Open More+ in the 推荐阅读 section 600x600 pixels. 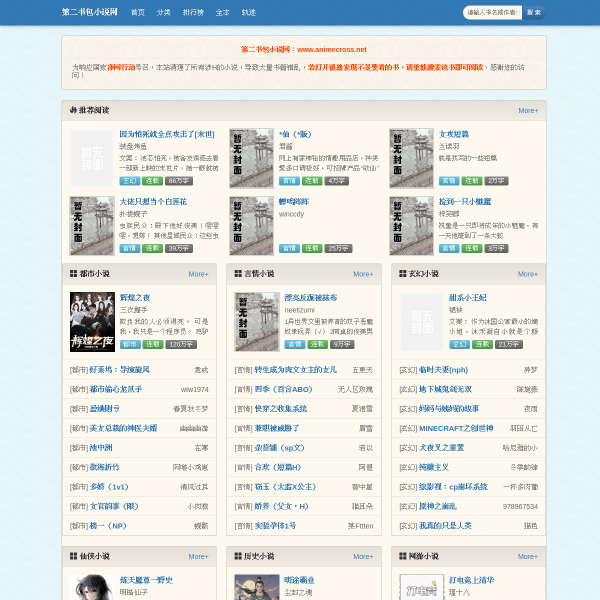(x=528, y=111)
